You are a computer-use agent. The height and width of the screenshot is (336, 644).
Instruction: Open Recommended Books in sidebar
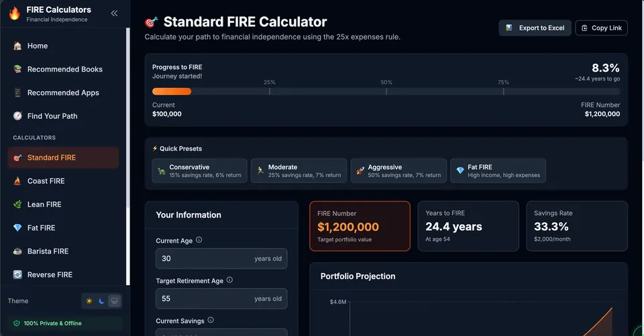coord(63,69)
